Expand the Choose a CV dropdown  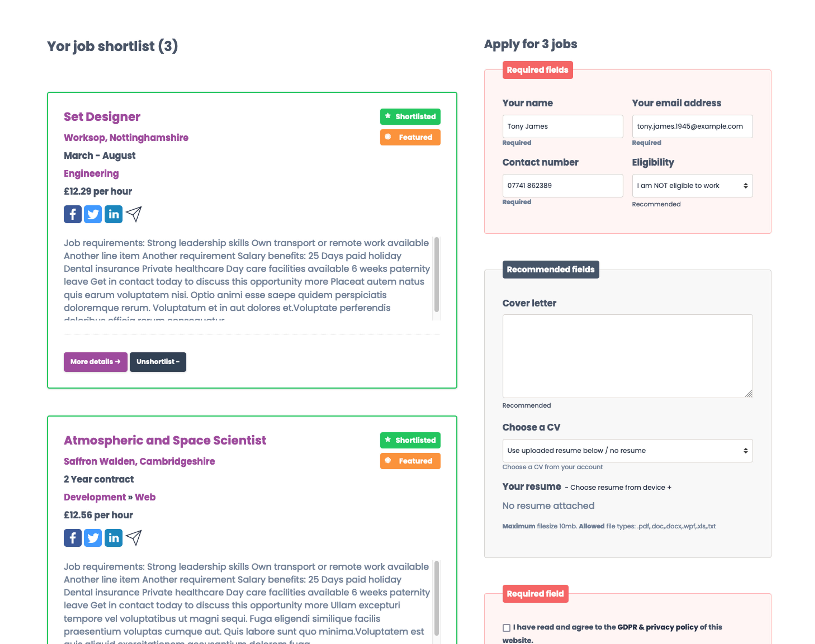pyautogui.click(x=627, y=451)
